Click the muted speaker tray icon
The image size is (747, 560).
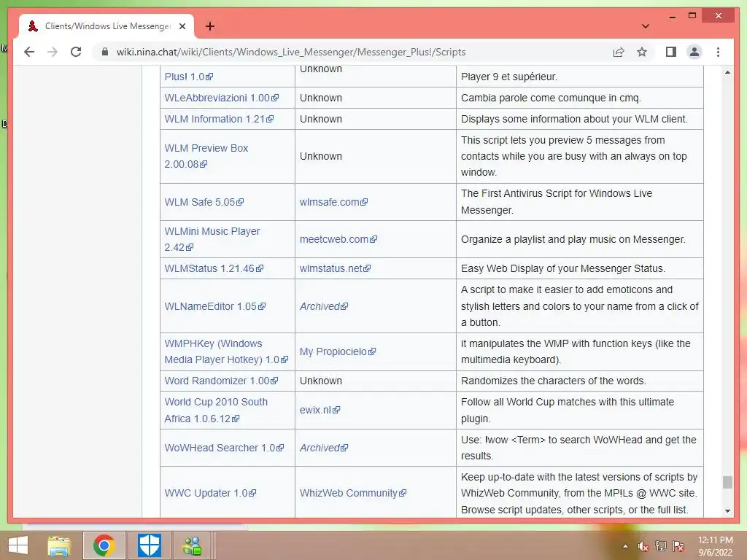(643, 546)
